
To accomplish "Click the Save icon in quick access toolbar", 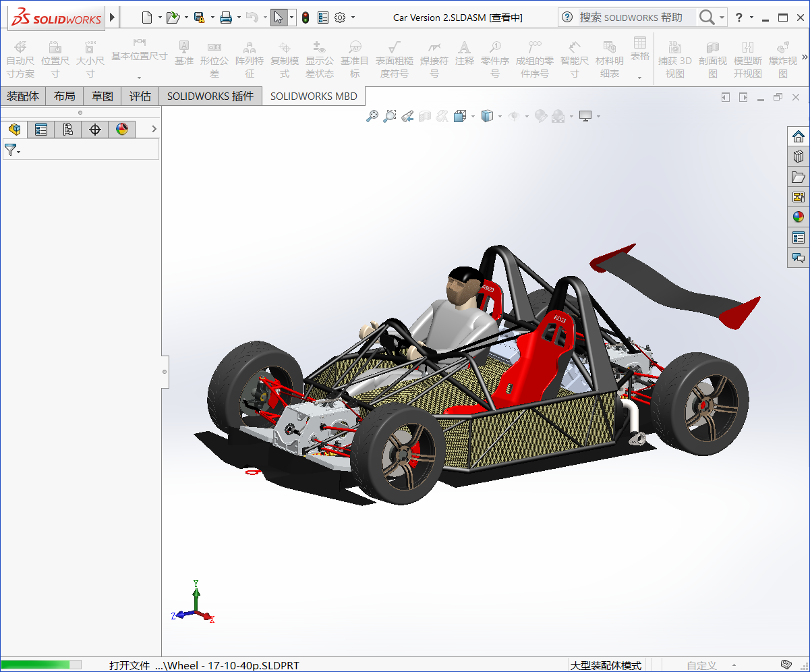I will [x=199, y=18].
